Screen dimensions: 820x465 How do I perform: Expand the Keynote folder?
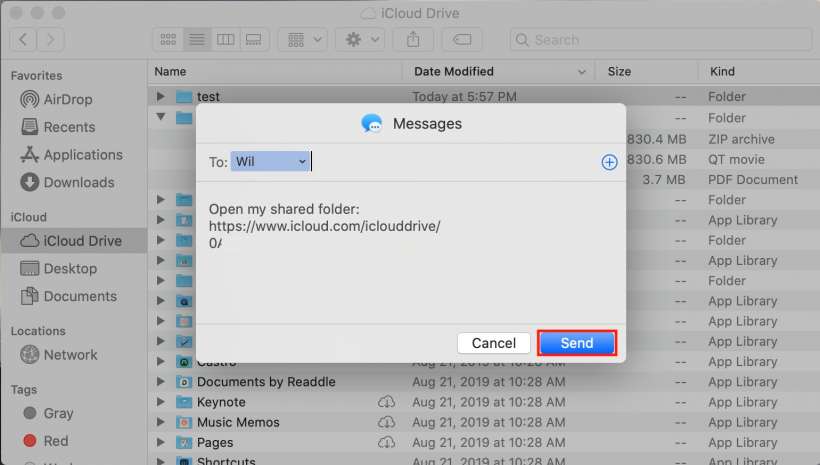pyautogui.click(x=161, y=402)
